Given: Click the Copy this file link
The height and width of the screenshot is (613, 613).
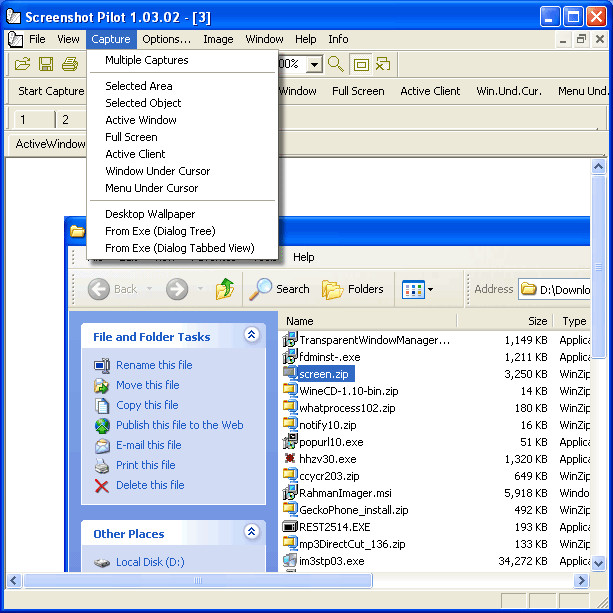Looking at the screenshot, I should click(x=147, y=405).
